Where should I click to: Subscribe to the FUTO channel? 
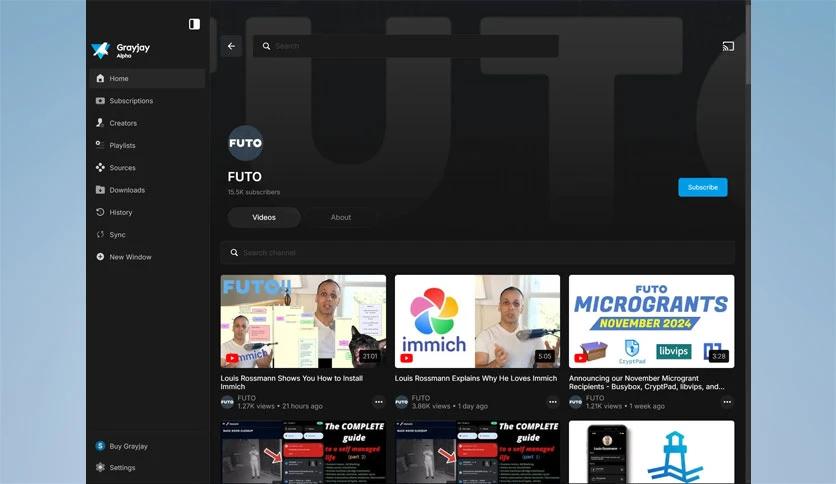tap(702, 187)
